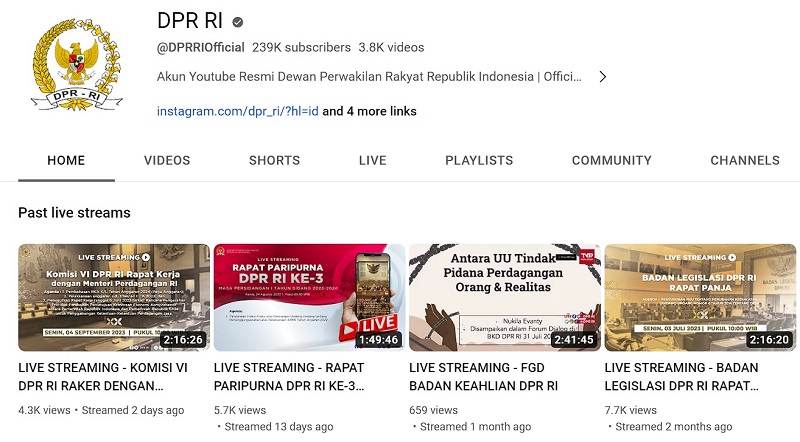Click the 2:16:26 duration badge
The image size is (800, 442).
point(183,339)
